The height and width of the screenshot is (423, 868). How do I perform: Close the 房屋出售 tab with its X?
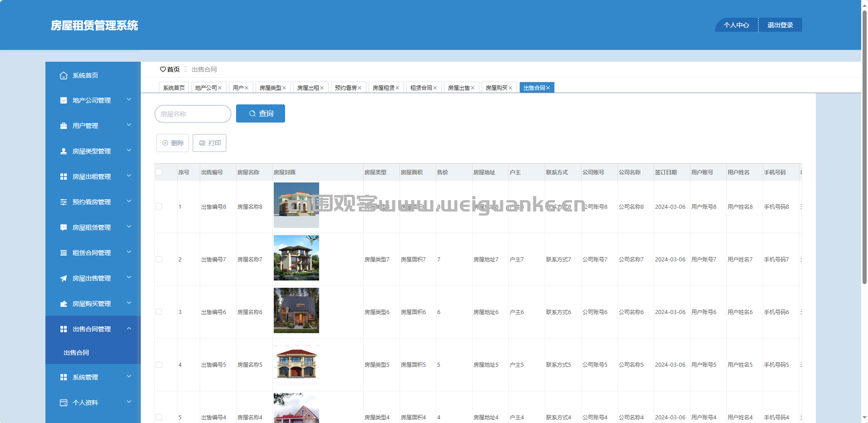(473, 88)
